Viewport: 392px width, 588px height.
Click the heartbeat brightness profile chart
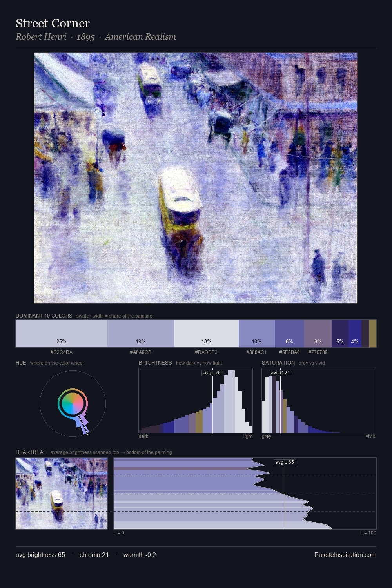click(245, 494)
